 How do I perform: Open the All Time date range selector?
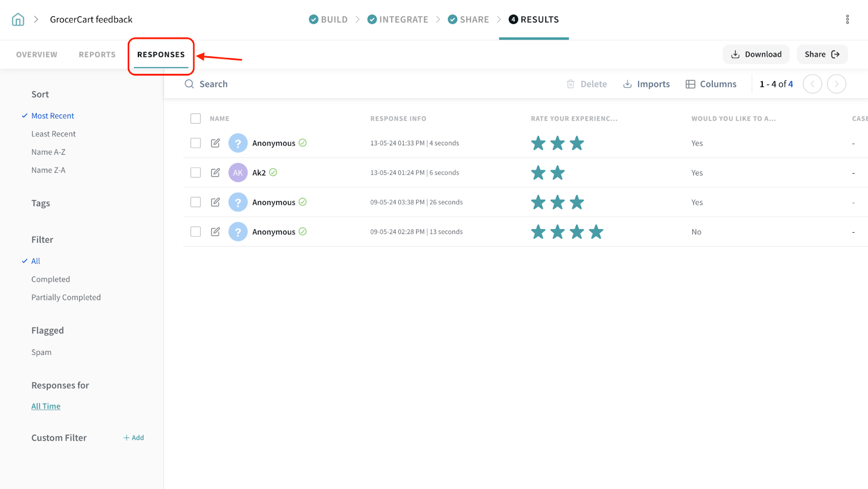[46, 406]
